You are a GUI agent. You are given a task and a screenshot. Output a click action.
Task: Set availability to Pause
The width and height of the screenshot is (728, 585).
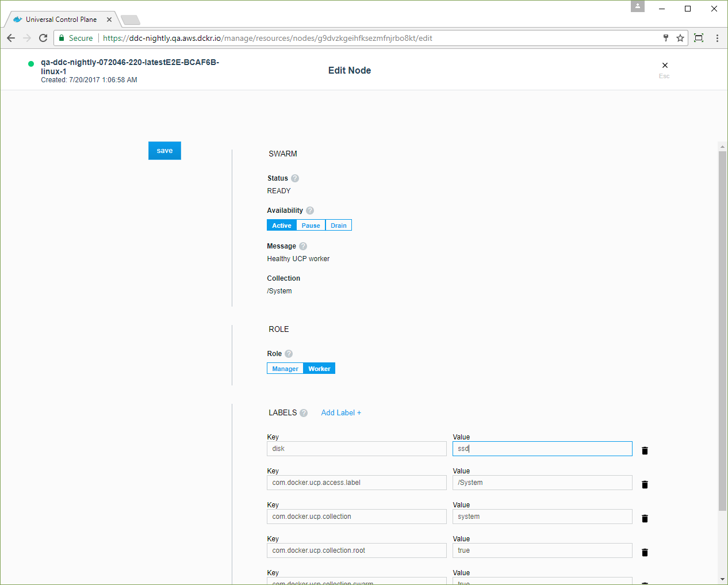click(x=311, y=225)
